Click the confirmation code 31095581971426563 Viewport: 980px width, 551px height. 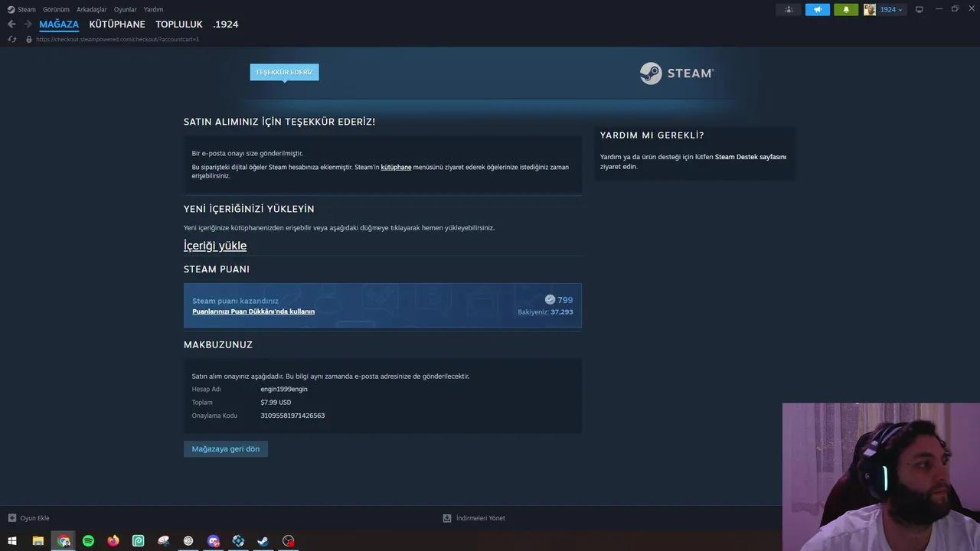click(292, 416)
